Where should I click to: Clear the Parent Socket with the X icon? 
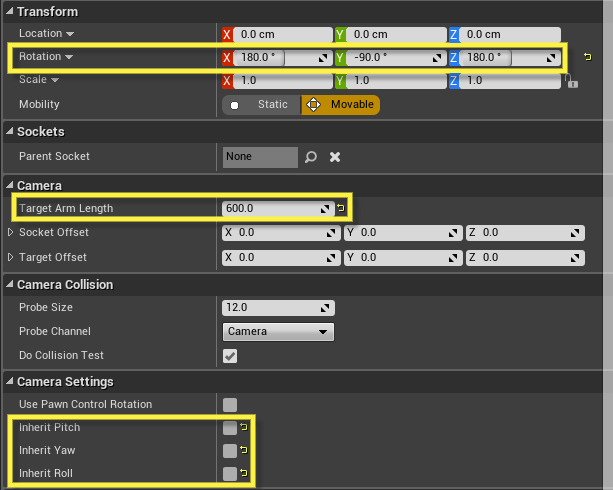[336, 157]
